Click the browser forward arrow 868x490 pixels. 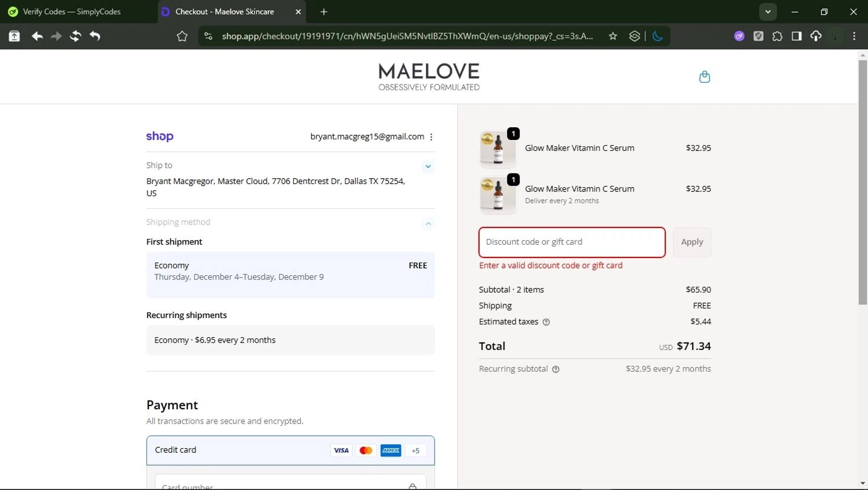click(x=56, y=36)
